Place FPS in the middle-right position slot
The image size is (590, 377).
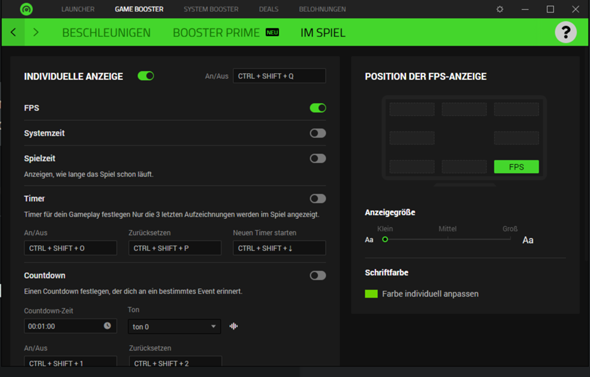516,138
